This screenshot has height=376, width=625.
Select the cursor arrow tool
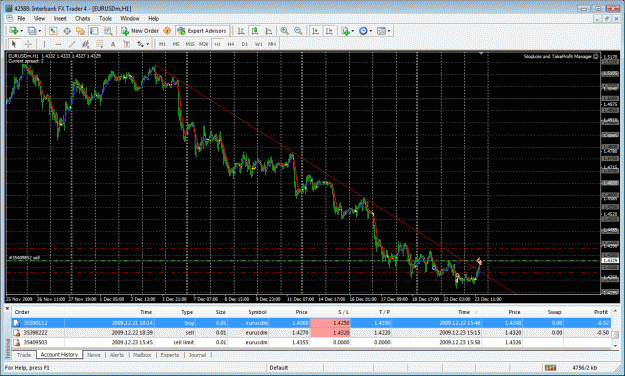[x=14, y=44]
